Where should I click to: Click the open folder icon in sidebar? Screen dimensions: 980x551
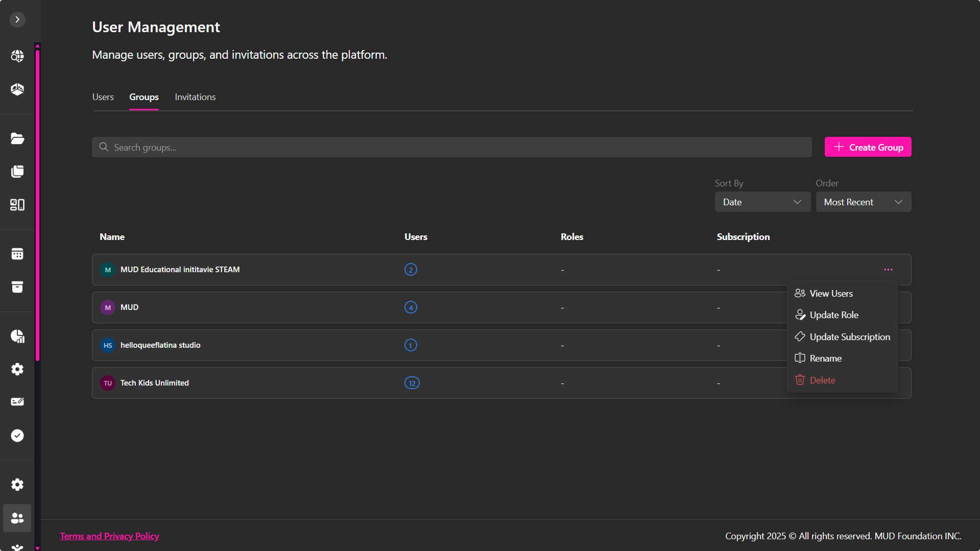tap(17, 138)
